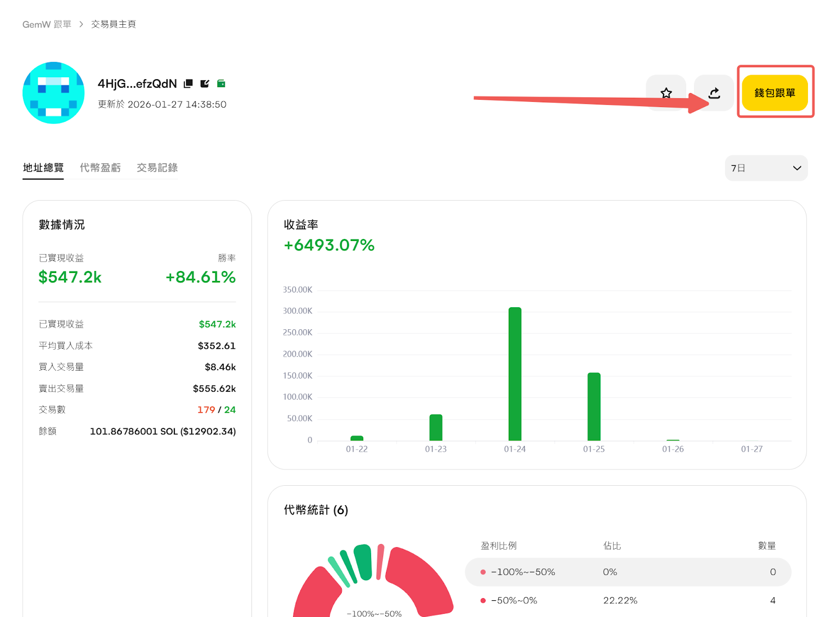Click the -50%~0% profit ratio row
This screenshot has height=617, width=840.
[627, 600]
